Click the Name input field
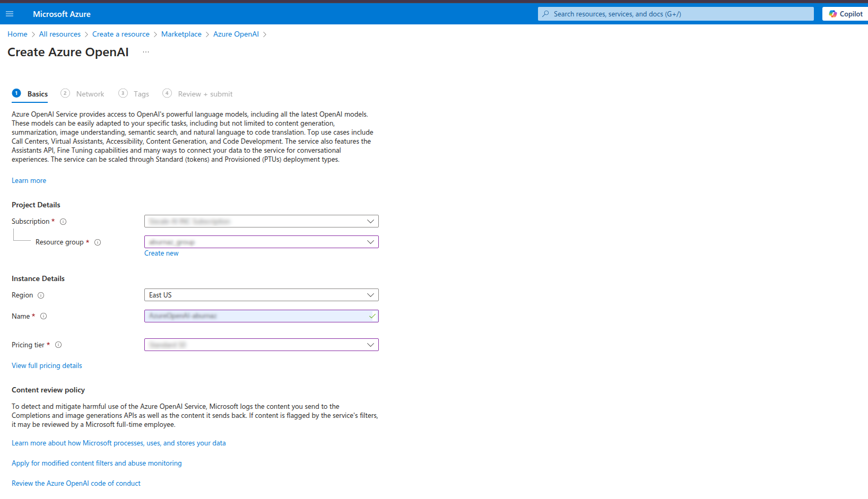 click(x=262, y=316)
